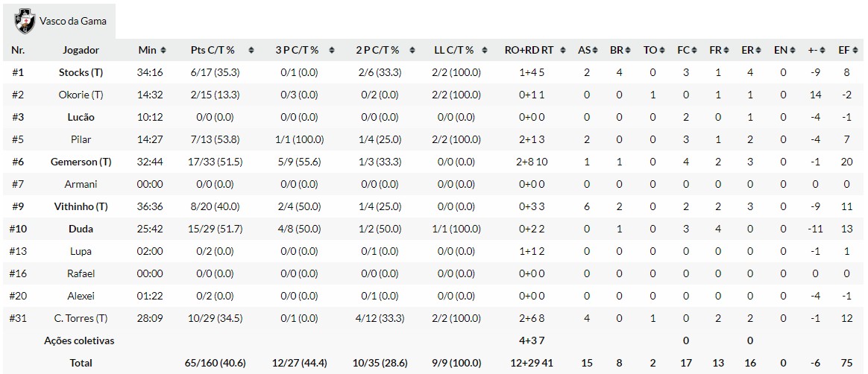This screenshot has height=374, width=868.
Task: Click the LL C/T % sort arrows
Action: point(491,51)
